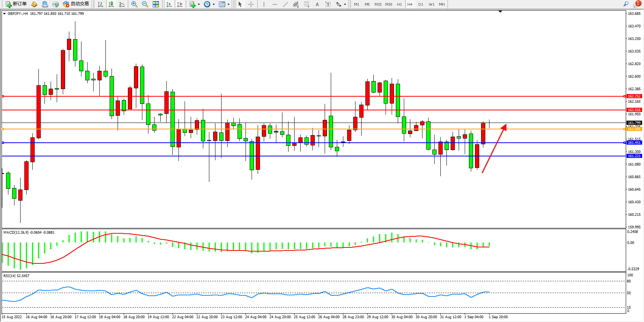Choose the Fibonacci retracement tool
Screen dimensions: 644x322
pos(306,4)
